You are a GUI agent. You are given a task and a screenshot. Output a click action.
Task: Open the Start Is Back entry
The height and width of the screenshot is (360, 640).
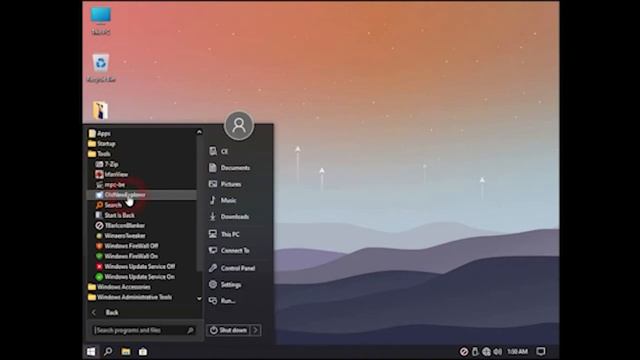click(115, 215)
